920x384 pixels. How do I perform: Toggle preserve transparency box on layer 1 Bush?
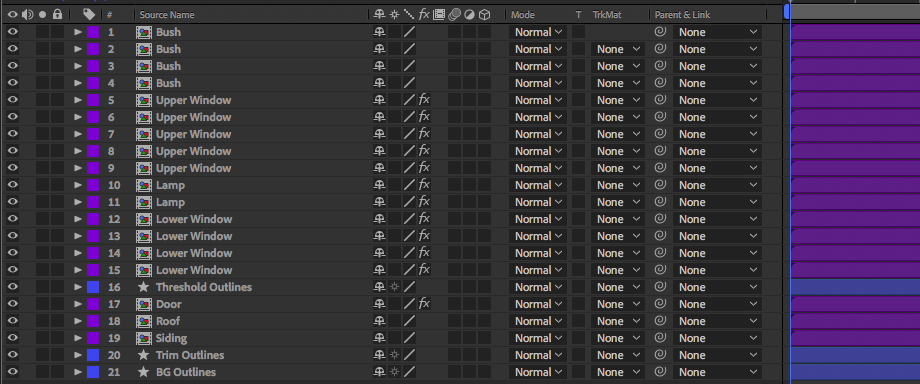click(578, 32)
